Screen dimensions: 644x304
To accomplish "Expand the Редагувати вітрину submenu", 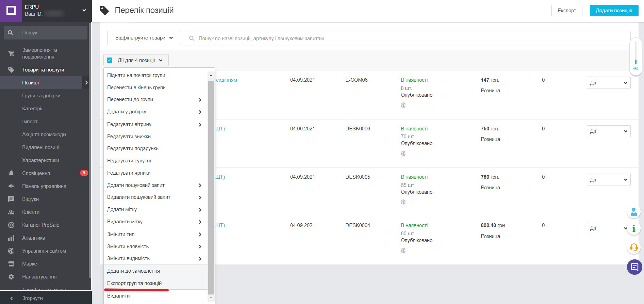I will [155, 124].
